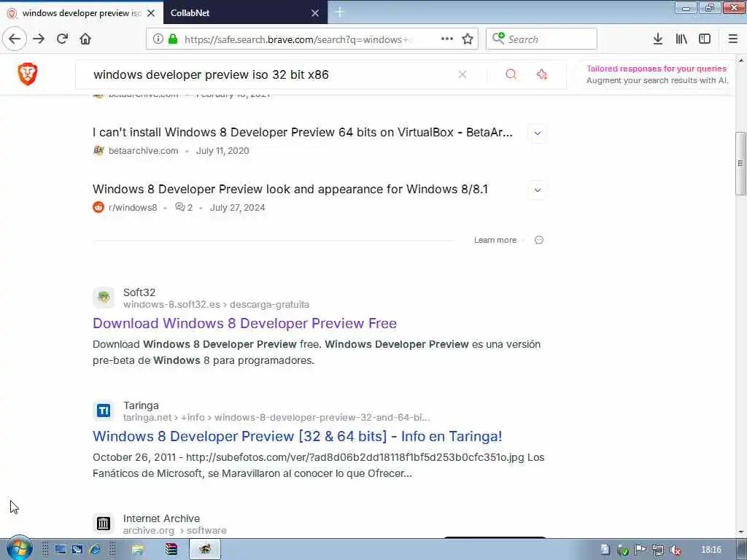Click the speaker volume tray icon
The width and height of the screenshot is (747, 560).
[675, 550]
